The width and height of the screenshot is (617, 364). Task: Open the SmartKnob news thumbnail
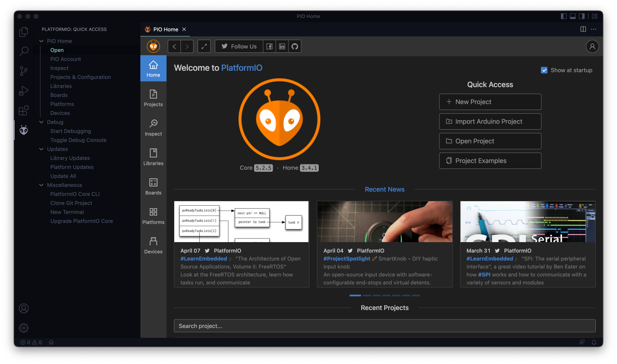385,222
